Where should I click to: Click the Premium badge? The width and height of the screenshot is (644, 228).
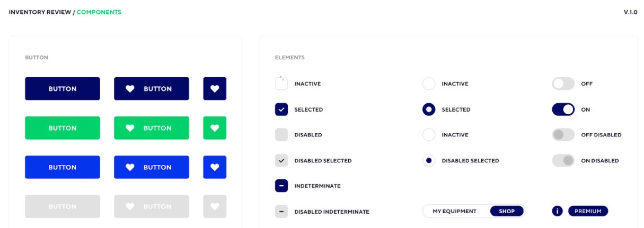[x=588, y=211]
